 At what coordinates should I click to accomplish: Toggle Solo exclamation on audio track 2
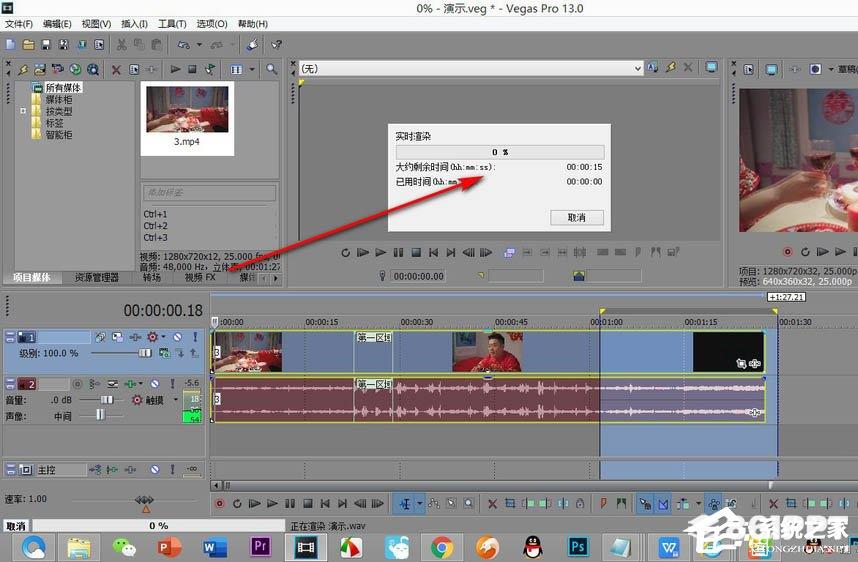(x=172, y=384)
